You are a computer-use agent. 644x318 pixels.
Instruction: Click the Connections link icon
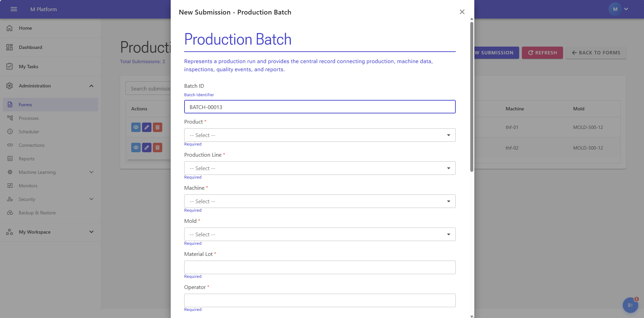(x=10, y=145)
